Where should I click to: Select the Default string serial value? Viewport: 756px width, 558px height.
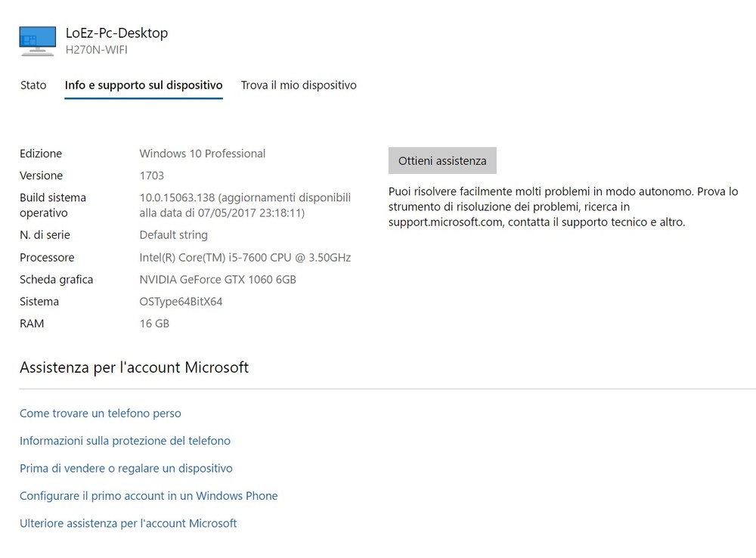174,235
